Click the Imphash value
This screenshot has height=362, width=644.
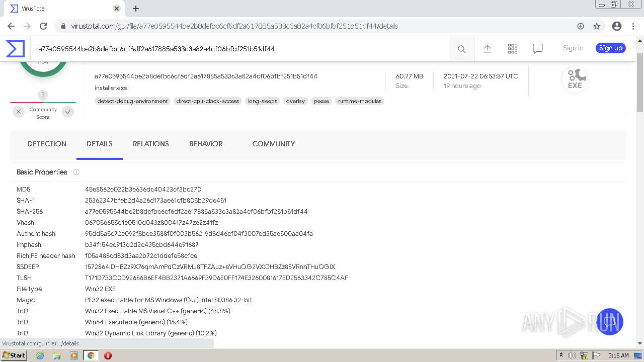(142, 245)
